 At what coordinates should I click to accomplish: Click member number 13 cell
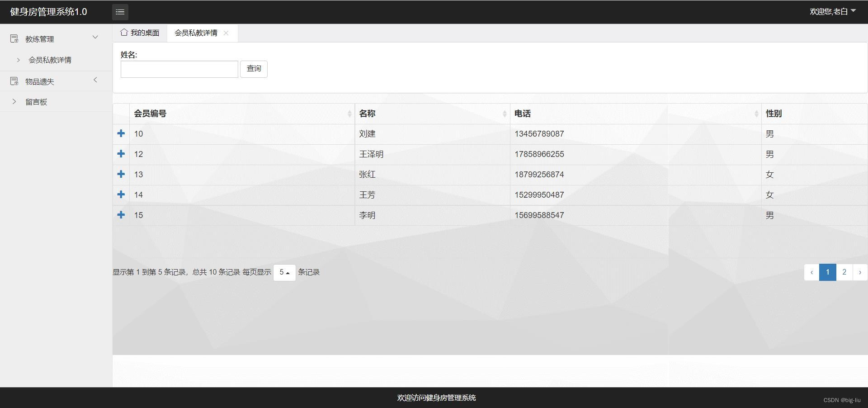pos(242,175)
